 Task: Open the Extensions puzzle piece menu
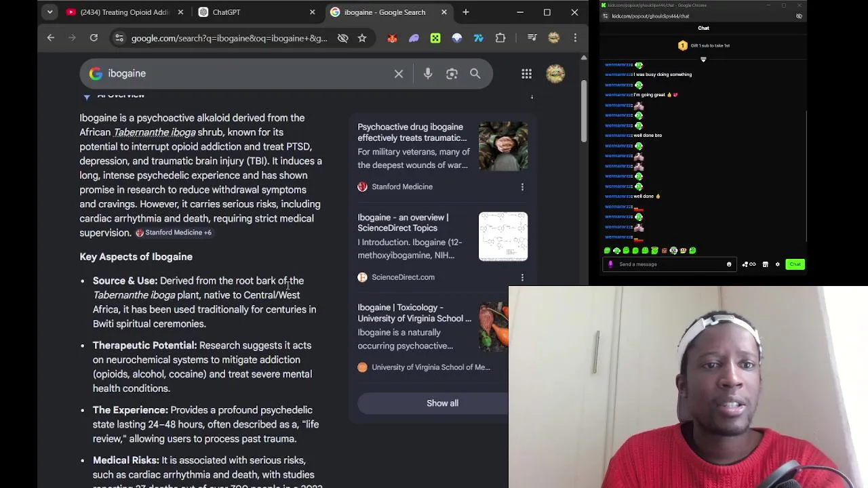(x=500, y=38)
